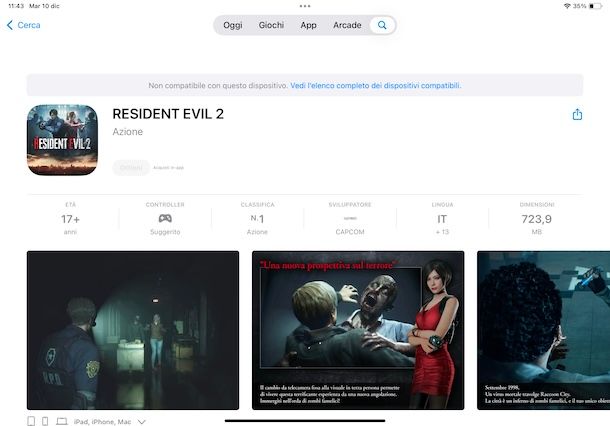
Task: Tap the Resident Evil 2 app icon
Action: pos(62,140)
